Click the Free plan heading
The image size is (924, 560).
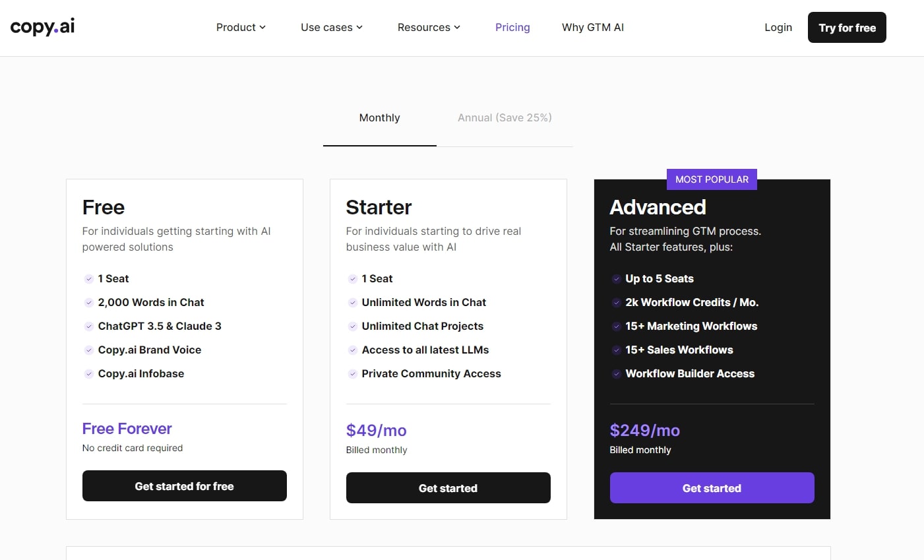[104, 207]
